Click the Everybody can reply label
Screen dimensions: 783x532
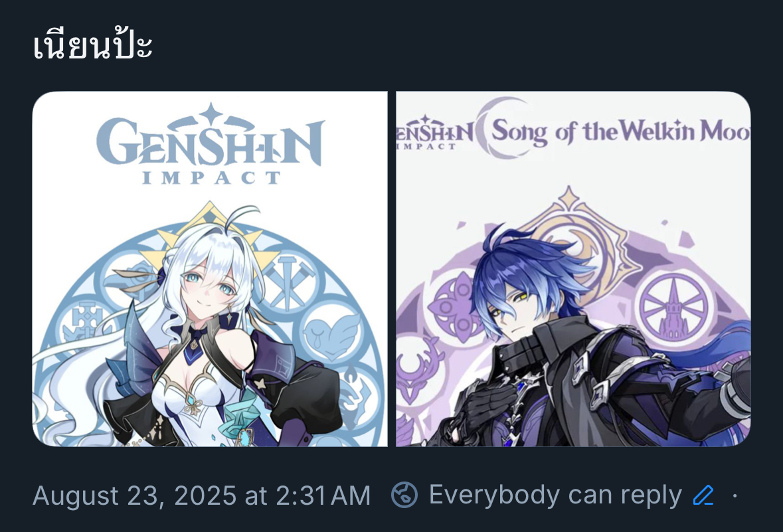click(555, 495)
